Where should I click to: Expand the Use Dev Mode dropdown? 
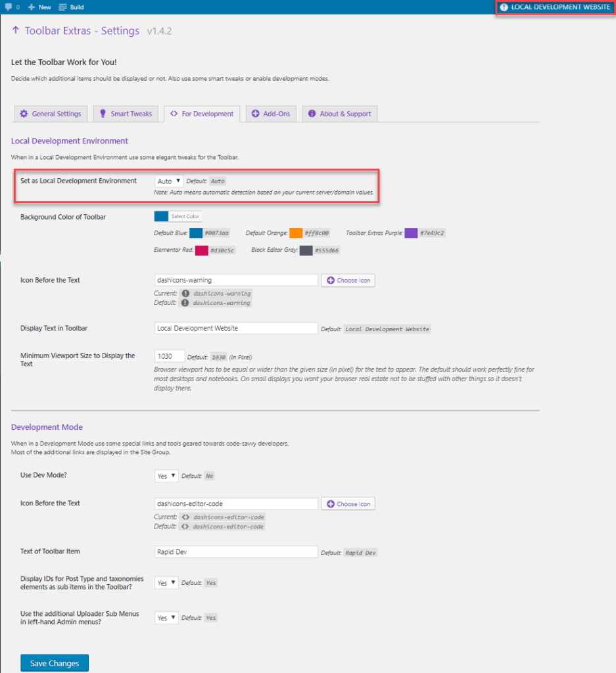click(166, 476)
